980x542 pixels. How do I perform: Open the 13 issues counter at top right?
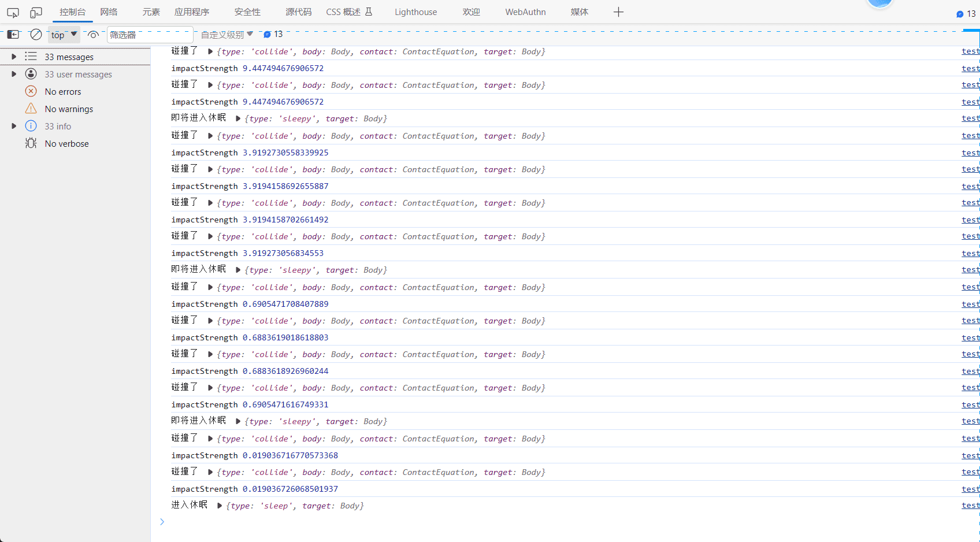(x=966, y=14)
